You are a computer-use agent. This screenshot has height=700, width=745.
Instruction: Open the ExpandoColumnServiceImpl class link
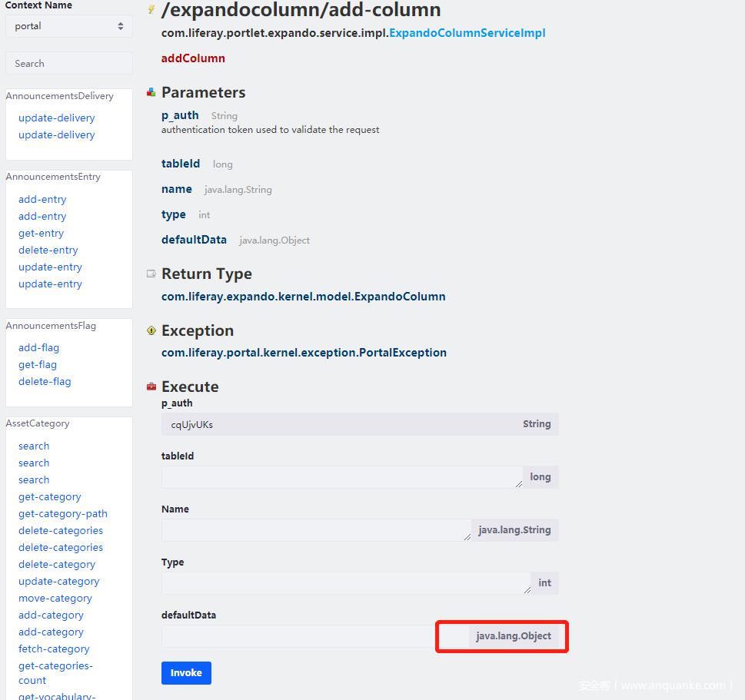coord(467,33)
